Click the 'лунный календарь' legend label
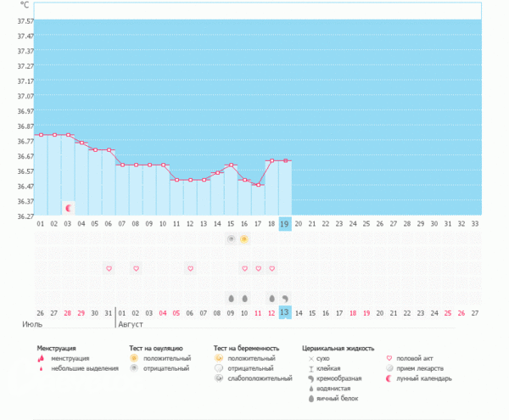 pyautogui.click(x=425, y=378)
